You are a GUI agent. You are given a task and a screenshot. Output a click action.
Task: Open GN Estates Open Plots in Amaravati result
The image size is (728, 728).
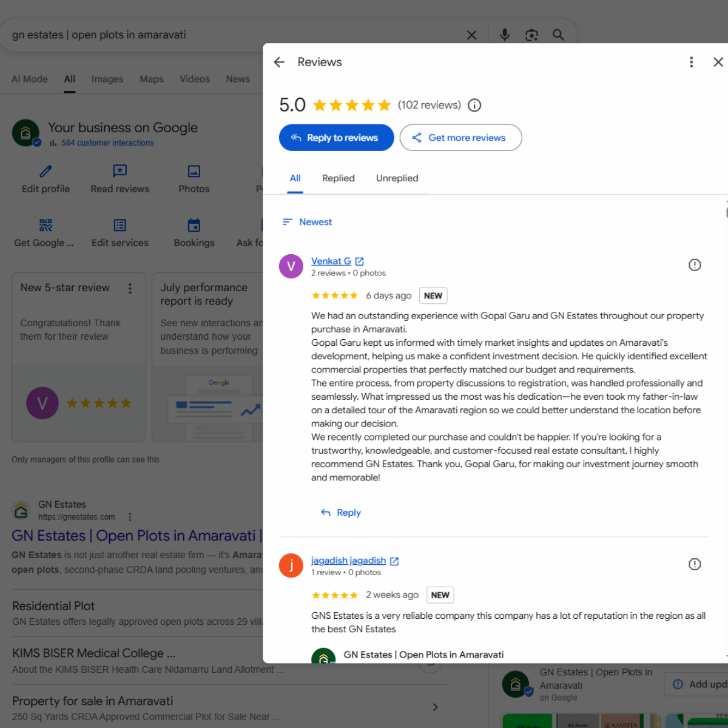coord(136,536)
